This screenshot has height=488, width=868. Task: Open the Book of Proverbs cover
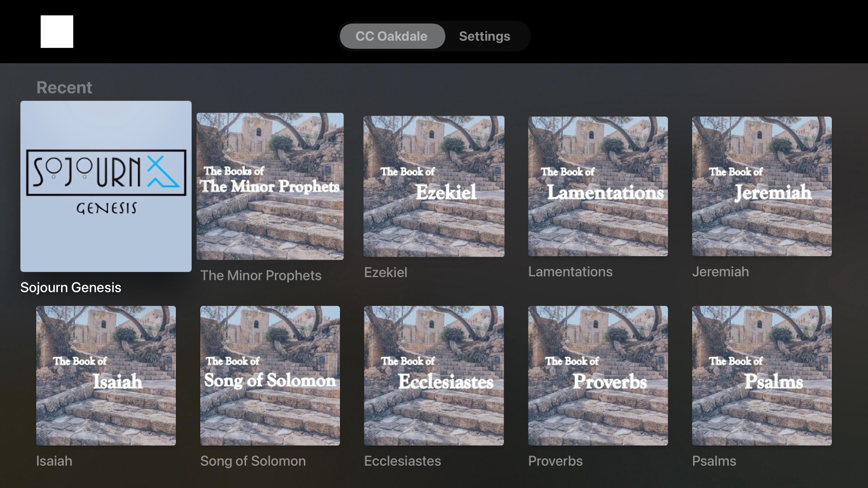pos(598,375)
